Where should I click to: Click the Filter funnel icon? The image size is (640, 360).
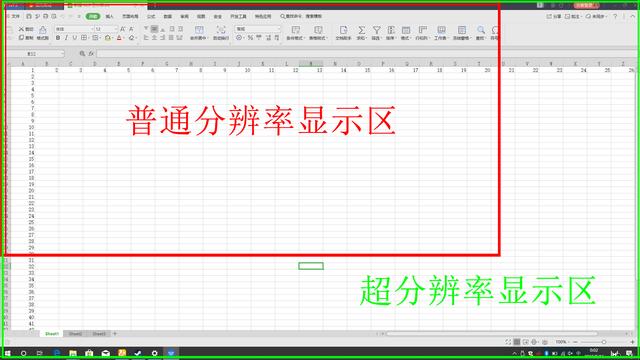pyautogui.click(x=376, y=30)
